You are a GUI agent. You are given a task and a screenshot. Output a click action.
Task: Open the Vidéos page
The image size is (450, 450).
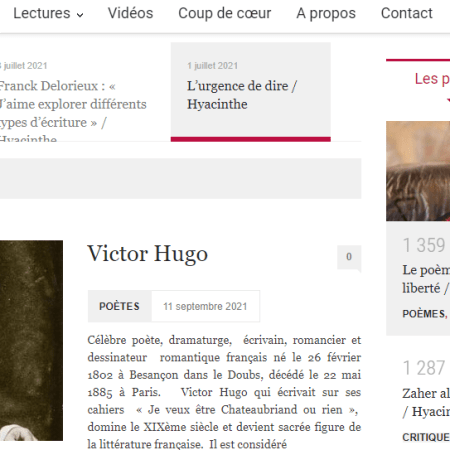(x=130, y=13)
